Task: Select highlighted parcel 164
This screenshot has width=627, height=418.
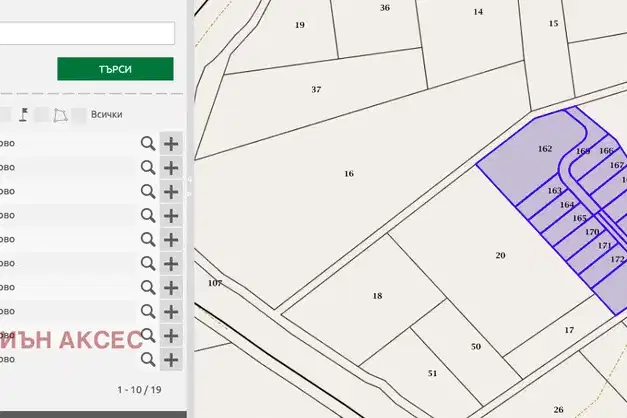Action: point(567,205)
